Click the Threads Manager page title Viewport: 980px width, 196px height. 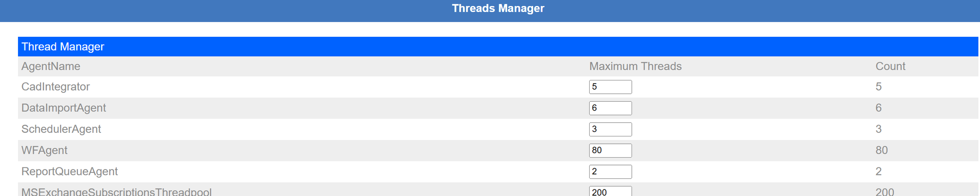pyautogui.click(x=498, y=9)
